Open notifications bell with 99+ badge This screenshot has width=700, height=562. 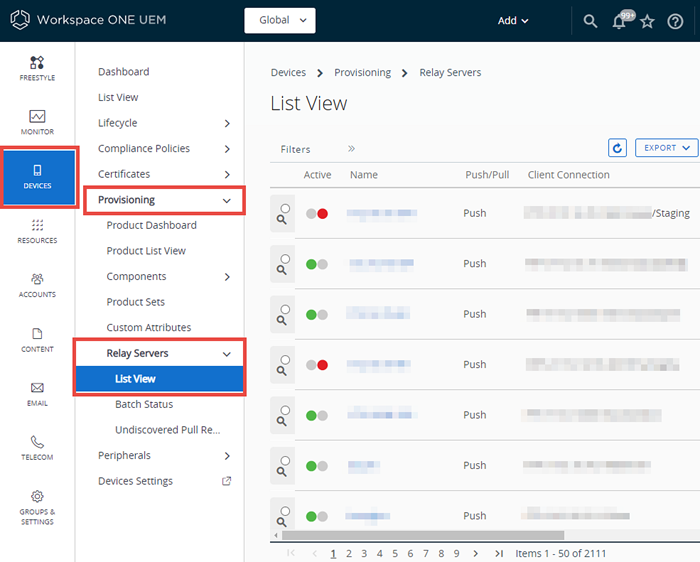622,20
